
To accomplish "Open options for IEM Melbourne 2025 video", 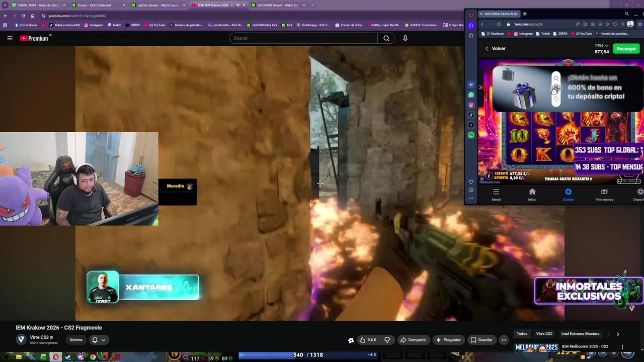I will tap(622, 347).
